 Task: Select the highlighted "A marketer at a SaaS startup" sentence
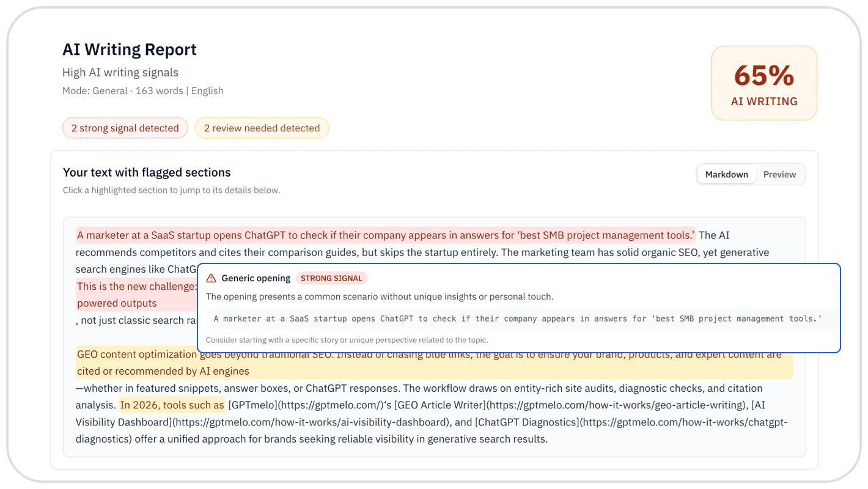[x=386, y=235]
